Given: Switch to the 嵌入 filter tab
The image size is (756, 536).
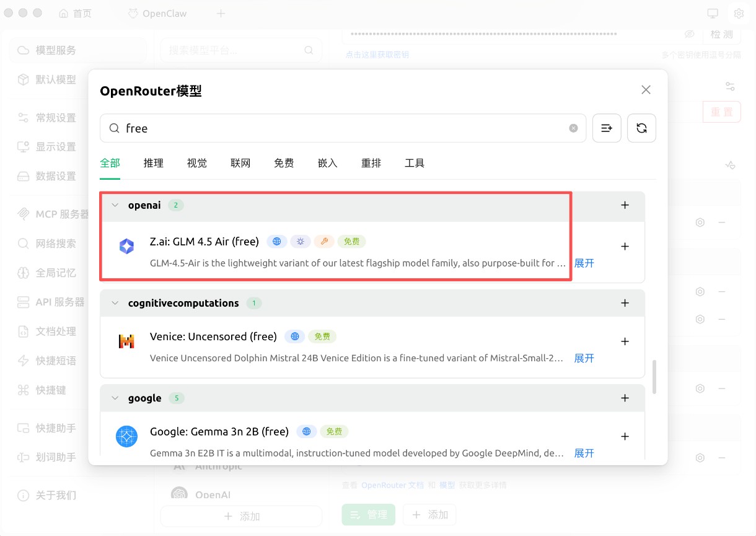Looking at the screenshot, I should 327,163.
